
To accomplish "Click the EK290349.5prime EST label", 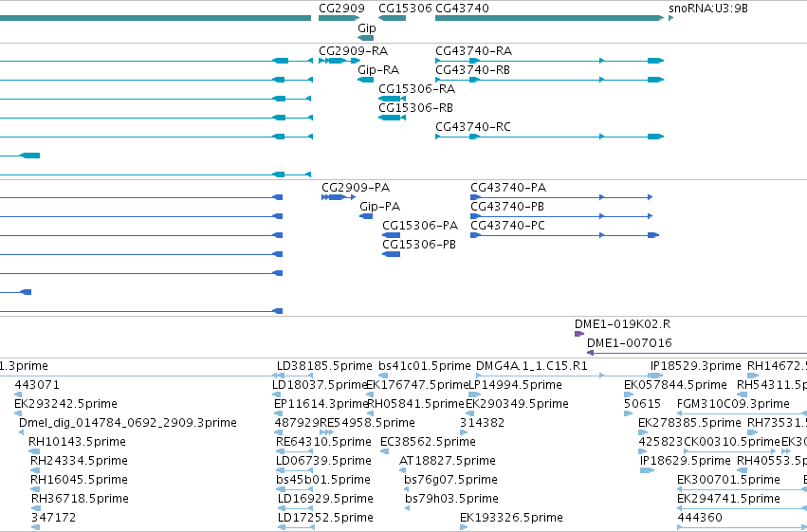I will click(517, 404).
